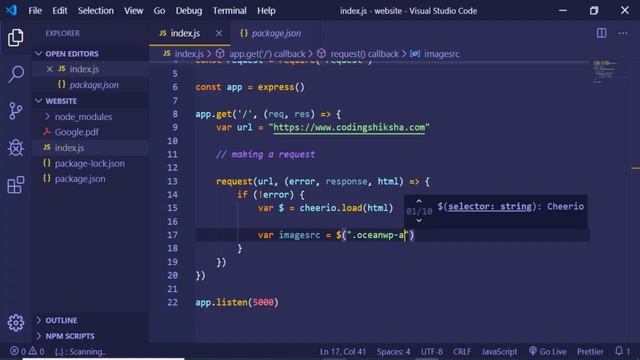Open the Manage gear settings menu
Screen dimensions: 640x360
point(16,323)
